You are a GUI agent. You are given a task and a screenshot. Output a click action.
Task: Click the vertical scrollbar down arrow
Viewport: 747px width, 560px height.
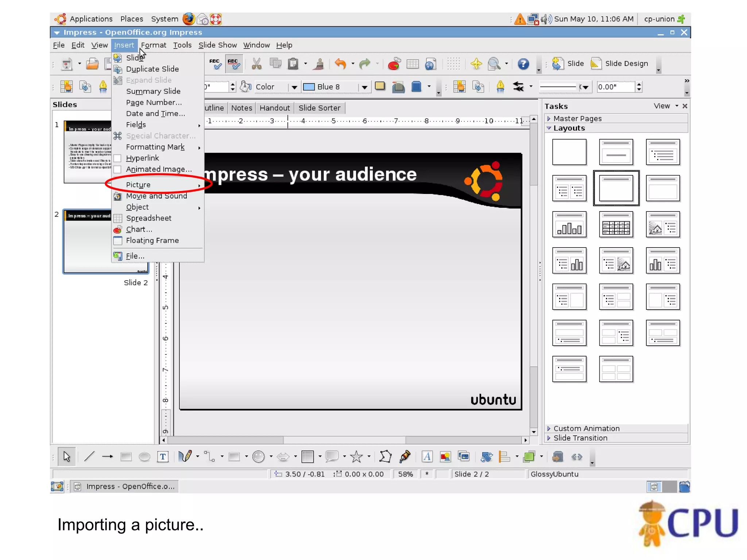coord(534,432)
